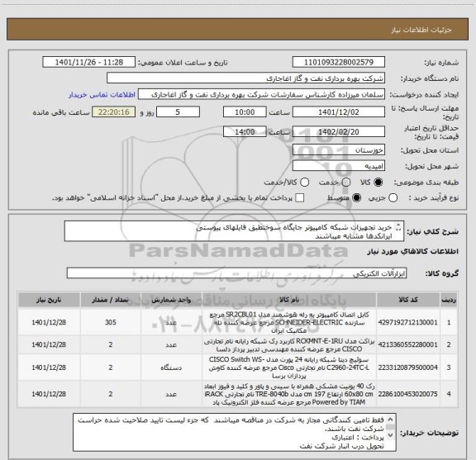Select the کالا radio button
Image resolution: width=476 pixels, height=460 pixels.
pyautogui.click(x=378, y=183)
